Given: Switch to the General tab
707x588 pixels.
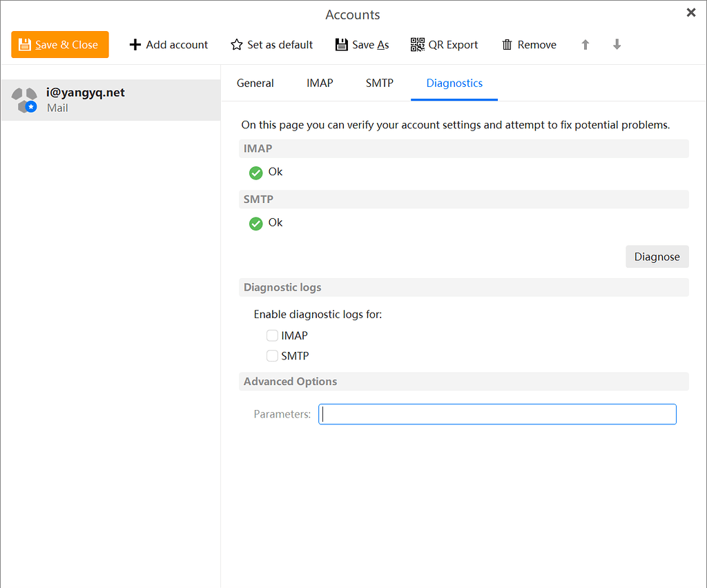Looking at the screenshot, I should (x=255, y=82).
